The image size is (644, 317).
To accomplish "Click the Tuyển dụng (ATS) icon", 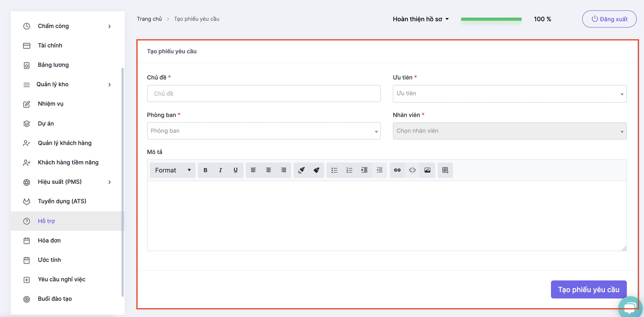I will (x=26, y=201).
